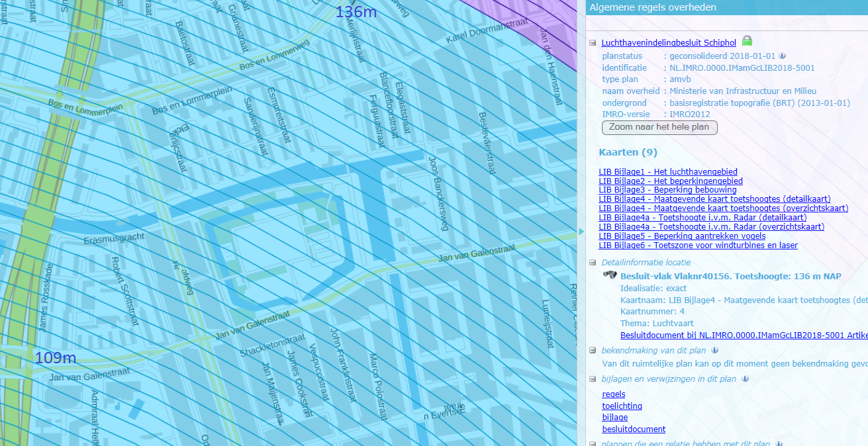Open LIB Bijlage1 - Het luchthavengebied
The height and width of the screenshot is (446, 868).
click(x=668, y=172)
